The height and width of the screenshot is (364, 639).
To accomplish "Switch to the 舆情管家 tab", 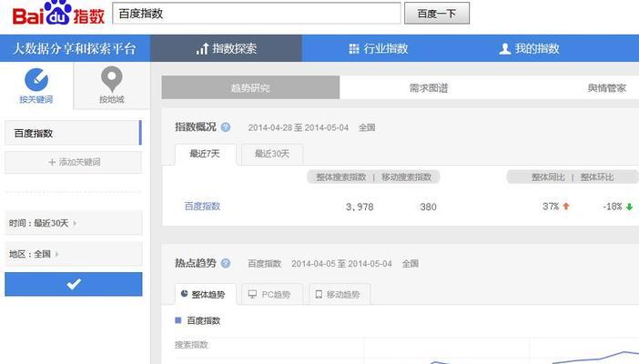I will (x=606, y=87).
